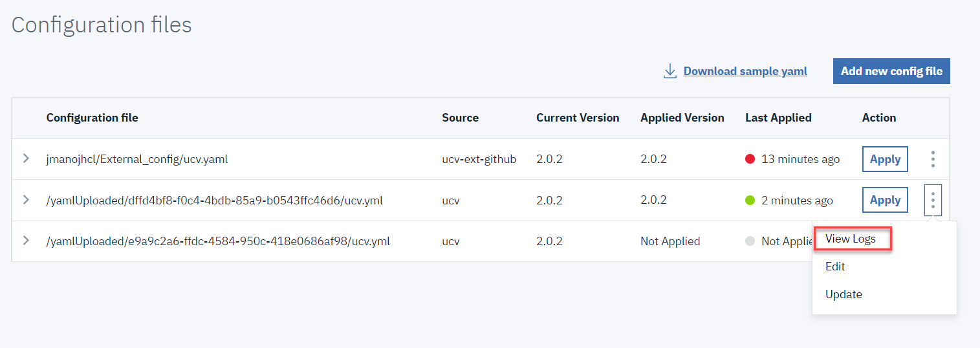Image resolution: width=980 pixels, height=348 pixels.
Task: Apply the config last applied 2 minutes ago
Action: [885, 200]
